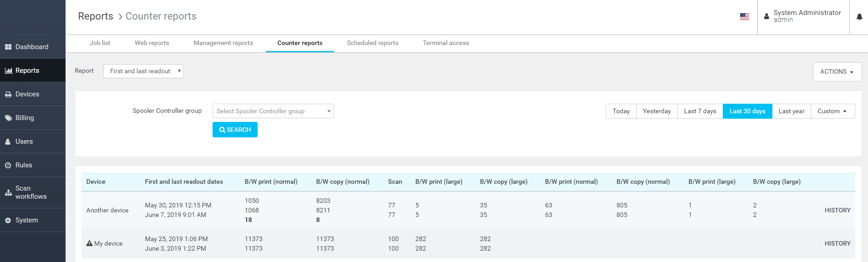Click the System gear icon
The height and width of the screenshot is (262, 868).
[8, 220]
